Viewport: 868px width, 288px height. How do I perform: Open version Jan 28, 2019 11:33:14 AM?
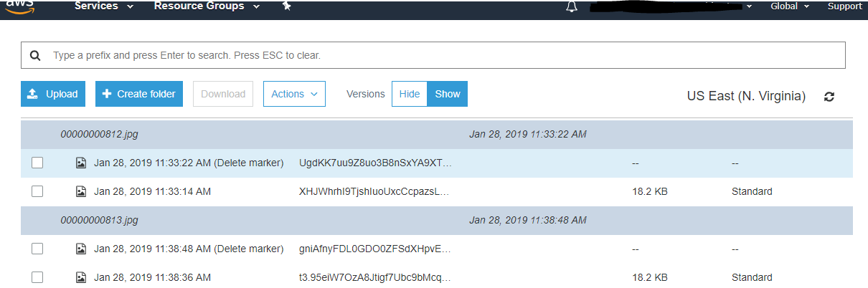coord(152,191)
